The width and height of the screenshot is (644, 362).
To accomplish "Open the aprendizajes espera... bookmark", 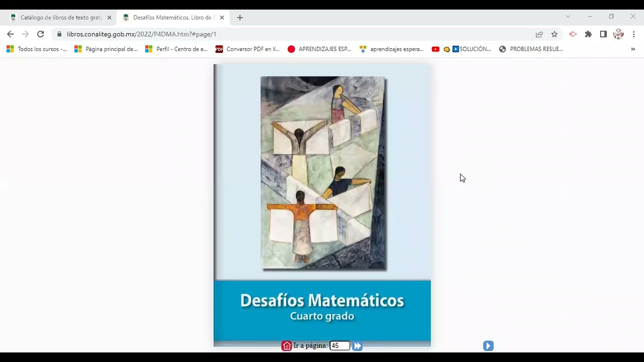I will click(x=391, y=49).
